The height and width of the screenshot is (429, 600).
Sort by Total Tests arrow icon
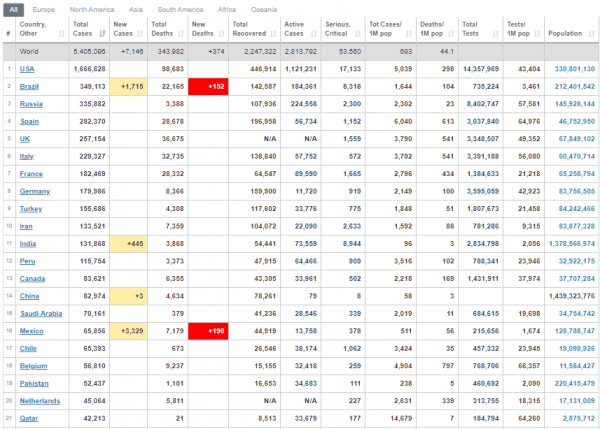[496, 34]
